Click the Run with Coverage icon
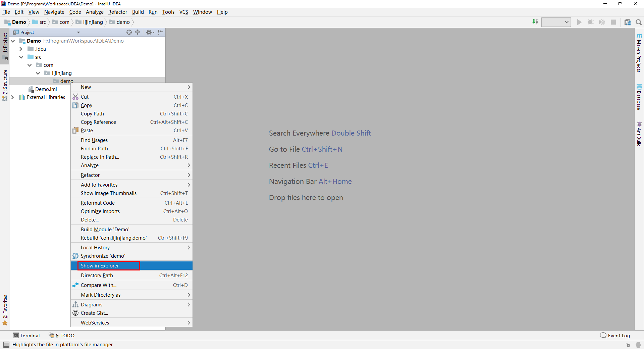 coord(602,22)
